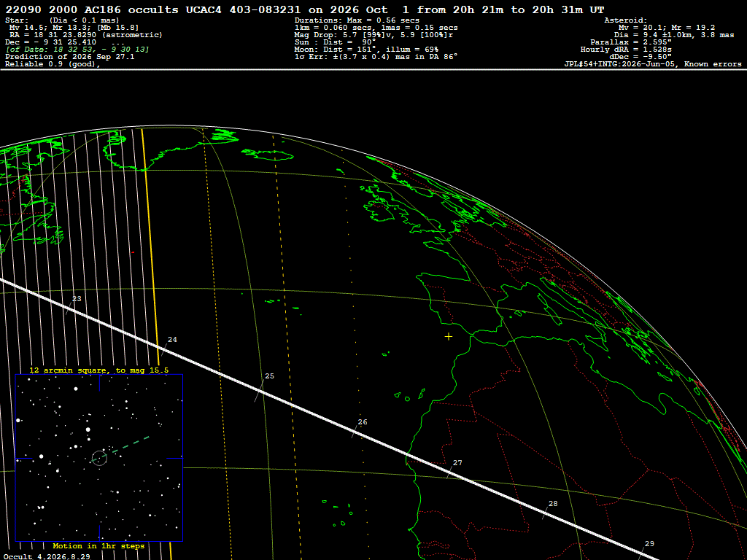The height and width of the screenshot is (560, 747).
Task: Click the Occult version label
Action: [47, 556]
